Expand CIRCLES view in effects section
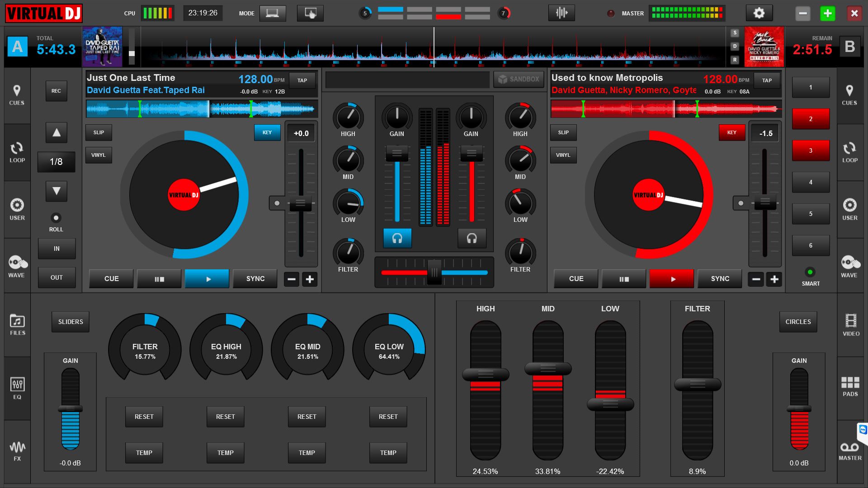Image resolution: width=868 pixels, height=488 pixels. pos(797,322)
